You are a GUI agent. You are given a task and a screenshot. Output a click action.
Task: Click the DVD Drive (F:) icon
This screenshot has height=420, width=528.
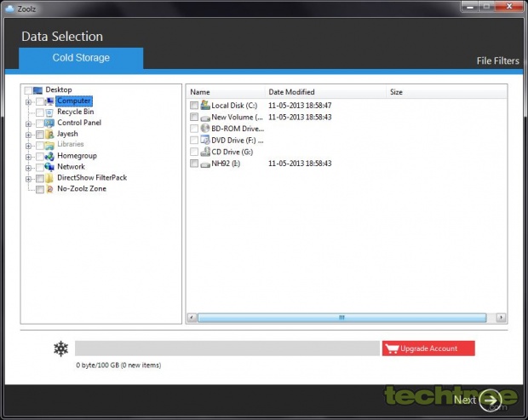[x=205, y=140]
